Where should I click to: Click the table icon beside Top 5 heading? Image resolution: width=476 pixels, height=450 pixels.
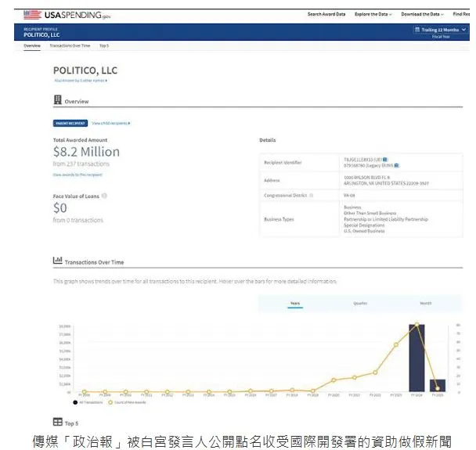point(57,422)
